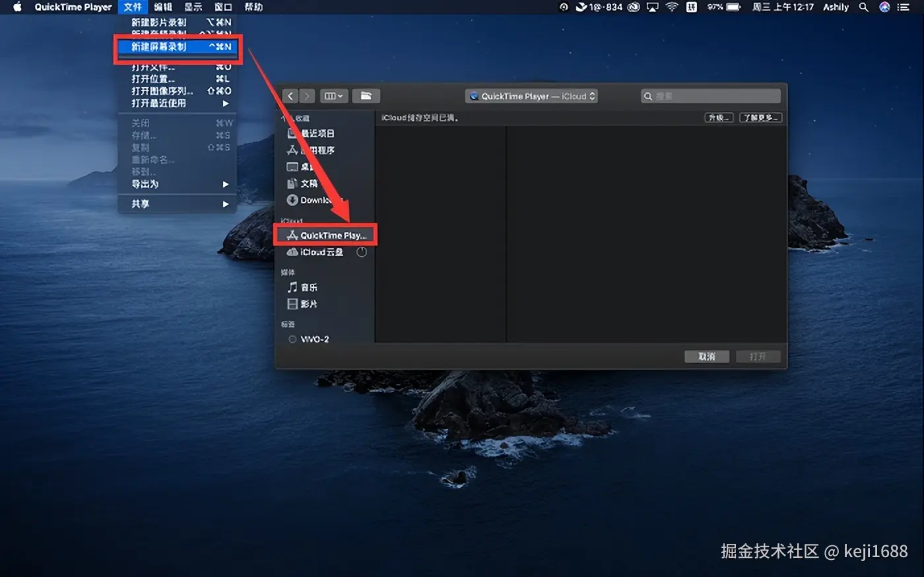Open Siri from the menu bar
This screenshot has height=577, width=924.
tap(884, 7)
